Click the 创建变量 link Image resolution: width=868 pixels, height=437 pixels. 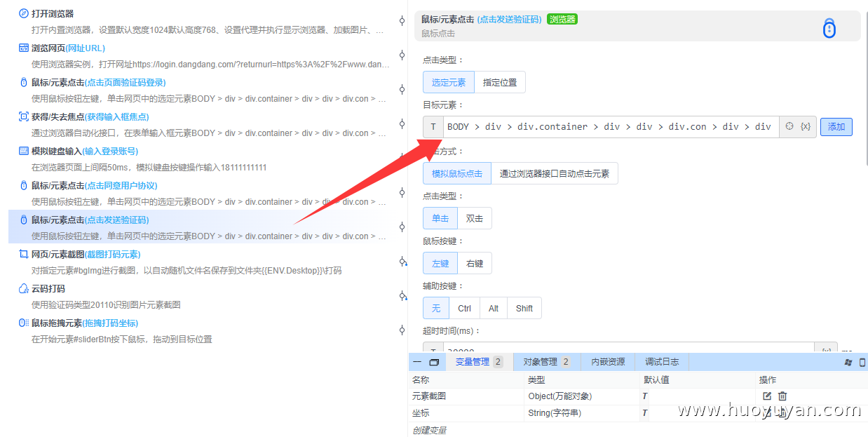point(429,430)
